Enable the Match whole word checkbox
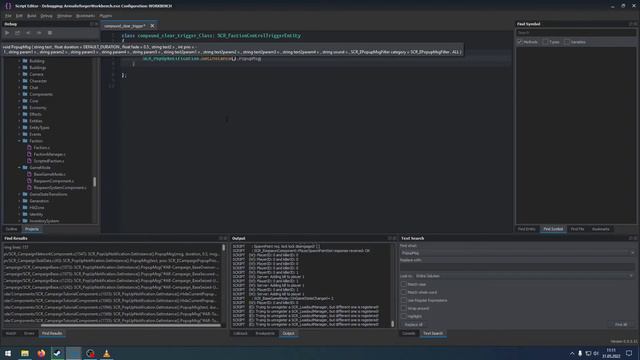 (404, 292)
